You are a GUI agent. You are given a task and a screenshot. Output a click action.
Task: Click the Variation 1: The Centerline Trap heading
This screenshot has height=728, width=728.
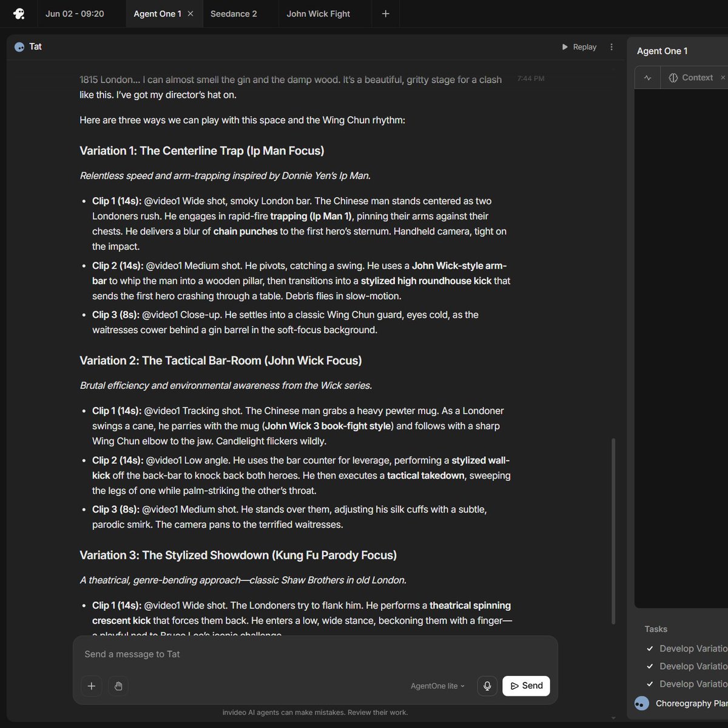pyautogui.click(x=202, y=151)
